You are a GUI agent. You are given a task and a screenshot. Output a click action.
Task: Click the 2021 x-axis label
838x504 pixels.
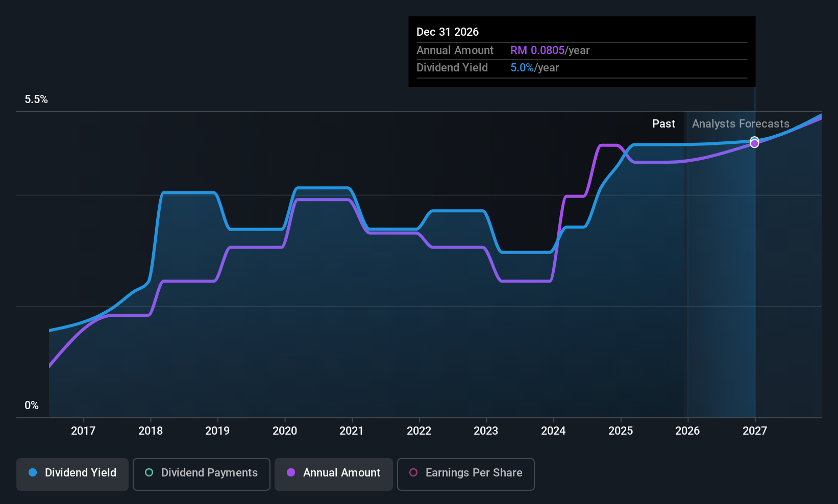tap(352, 431)
